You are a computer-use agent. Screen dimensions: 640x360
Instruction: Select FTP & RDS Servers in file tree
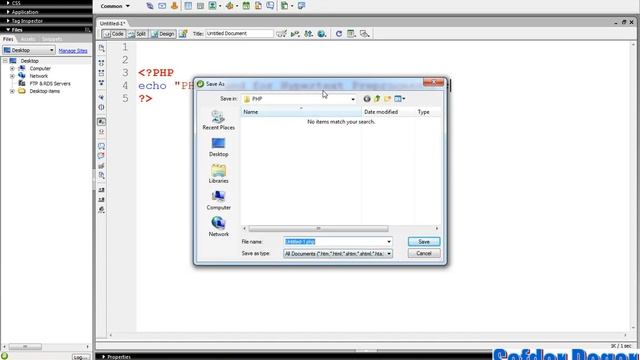tap(50, 84)
